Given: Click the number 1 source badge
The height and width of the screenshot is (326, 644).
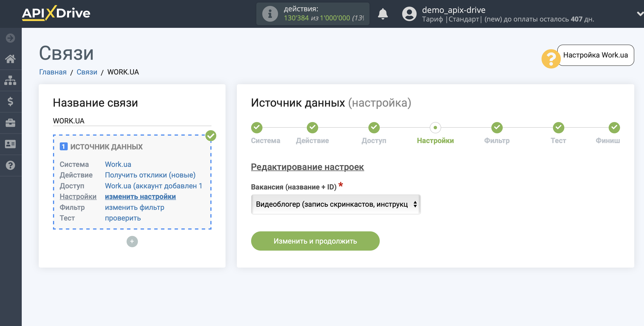Looking at the screenshot, I should point(63,146).
